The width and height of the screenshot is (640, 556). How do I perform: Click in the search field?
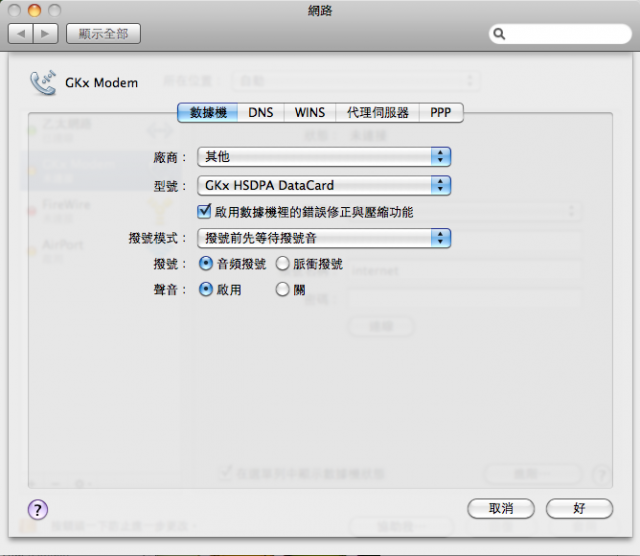pos(560,33)
